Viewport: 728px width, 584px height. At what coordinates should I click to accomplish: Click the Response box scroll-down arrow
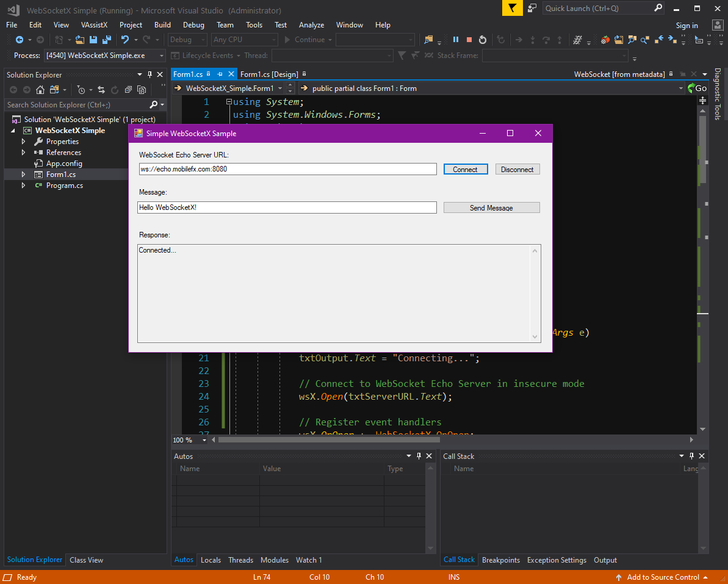(x=535, y=337)
